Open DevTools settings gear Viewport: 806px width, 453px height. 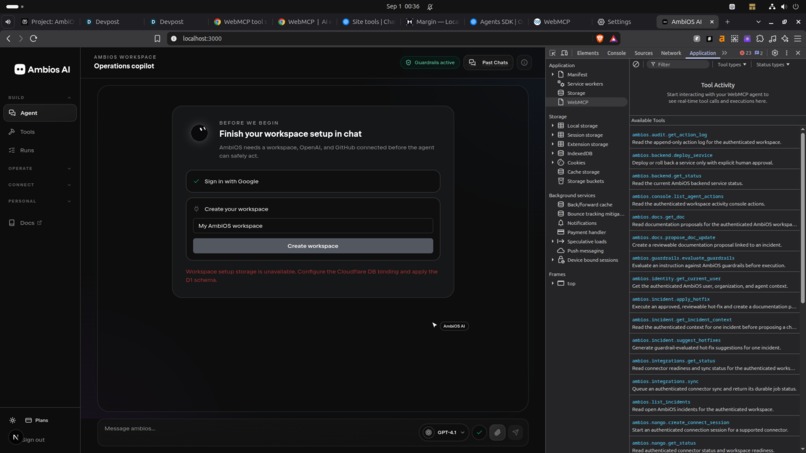(775, 53)
